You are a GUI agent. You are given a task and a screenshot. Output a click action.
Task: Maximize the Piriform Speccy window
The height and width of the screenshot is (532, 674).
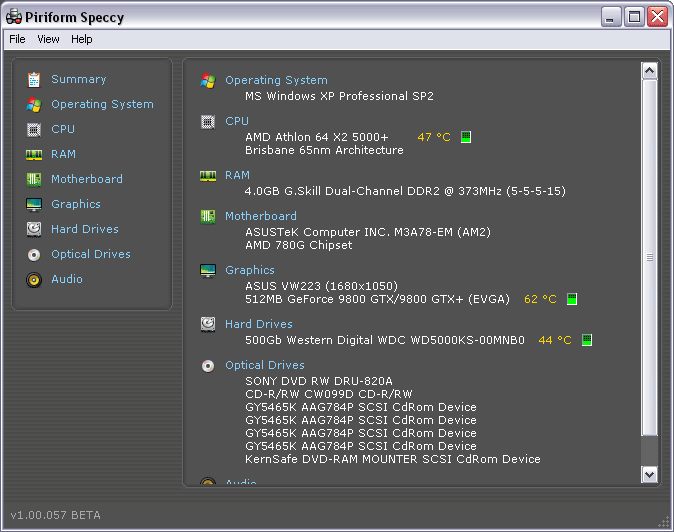coord(634,17)
